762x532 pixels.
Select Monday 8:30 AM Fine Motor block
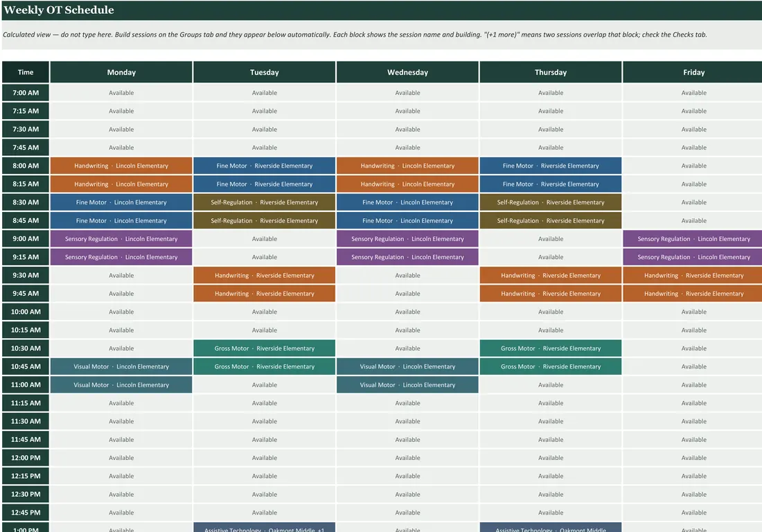point(121,202)
